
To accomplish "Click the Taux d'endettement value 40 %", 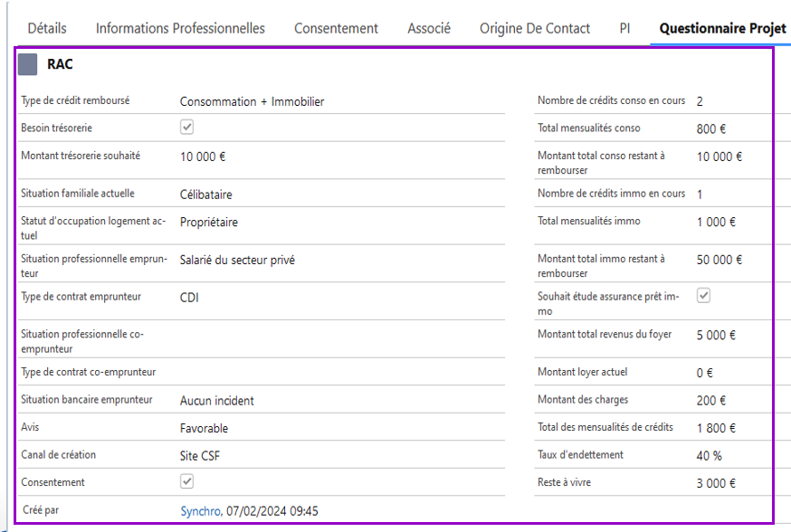I will point(709,456).
